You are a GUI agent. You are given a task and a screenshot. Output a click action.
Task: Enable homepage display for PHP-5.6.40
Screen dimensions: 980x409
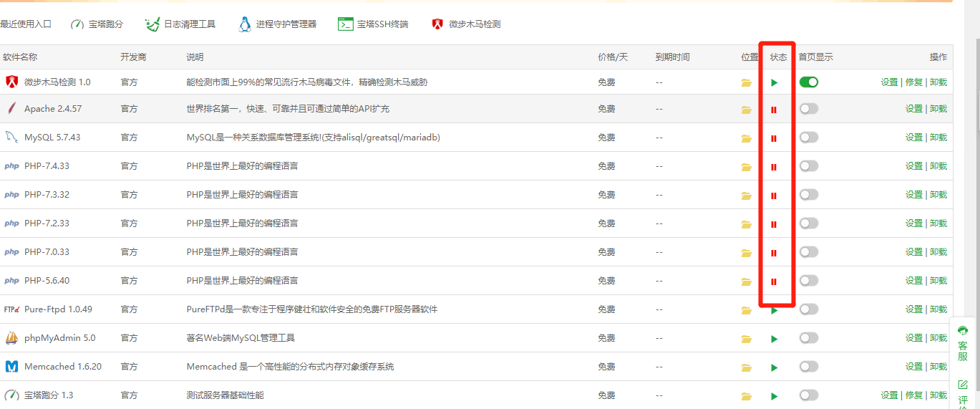[809, 281]
